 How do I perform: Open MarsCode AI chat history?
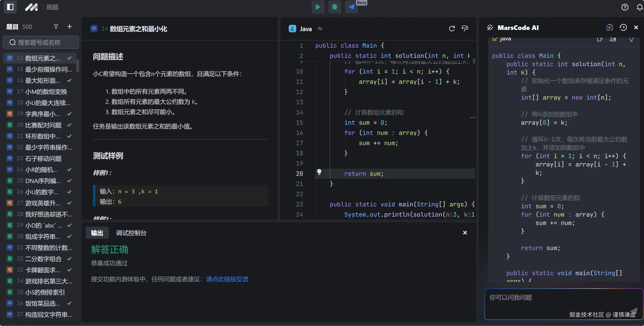pyautogui.click(x=623, y=27)
